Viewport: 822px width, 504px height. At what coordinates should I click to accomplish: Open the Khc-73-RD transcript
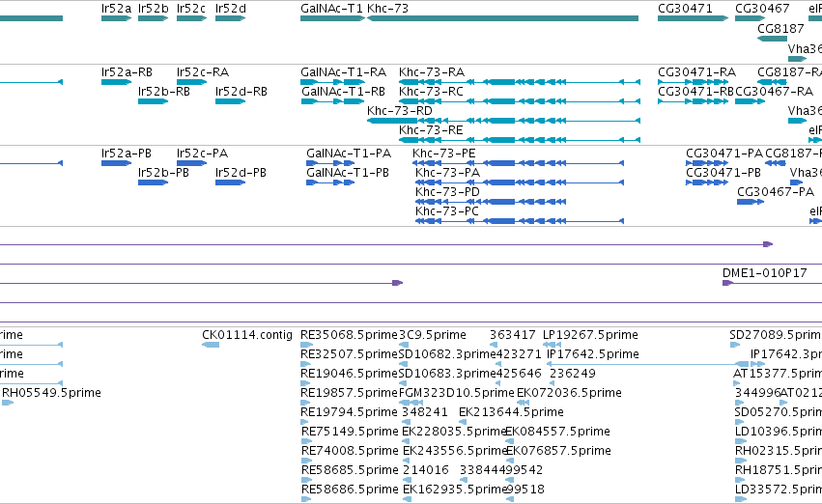(x=504, y=121)
